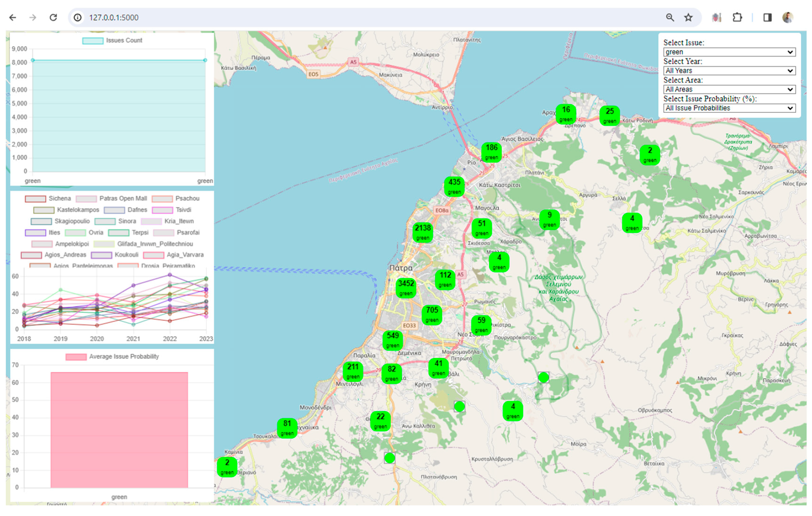This screenshot has height=516, width=812.
Task: Toggle the browser side panel icon
Action: (767, 18)
